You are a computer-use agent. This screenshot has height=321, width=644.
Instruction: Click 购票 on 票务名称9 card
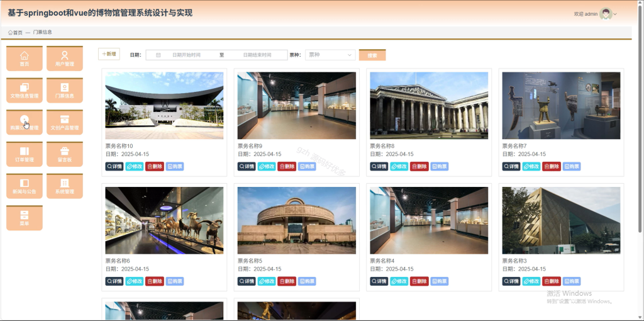click(x=307, y=166)
